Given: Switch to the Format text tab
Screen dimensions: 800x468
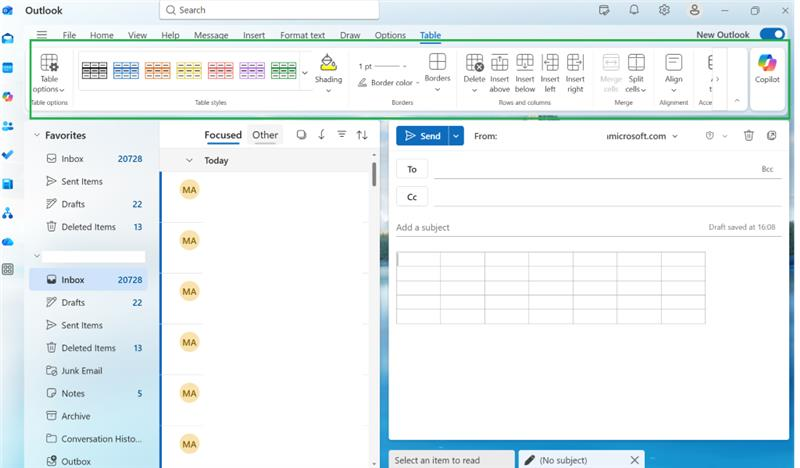Looking at the screenshot, I should click(x=302, y=35).
